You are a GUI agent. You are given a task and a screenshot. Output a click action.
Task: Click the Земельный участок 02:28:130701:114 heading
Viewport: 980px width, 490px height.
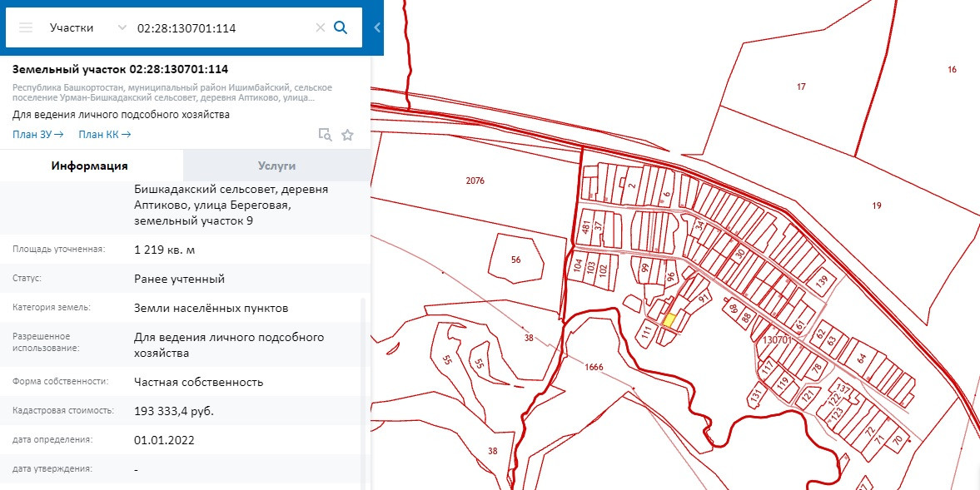[120, 69]
